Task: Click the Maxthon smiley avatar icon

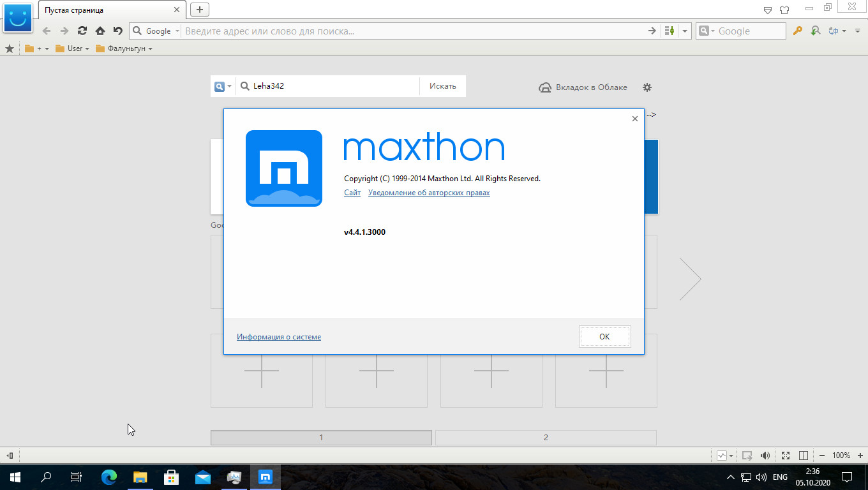Action: point(18,17)
